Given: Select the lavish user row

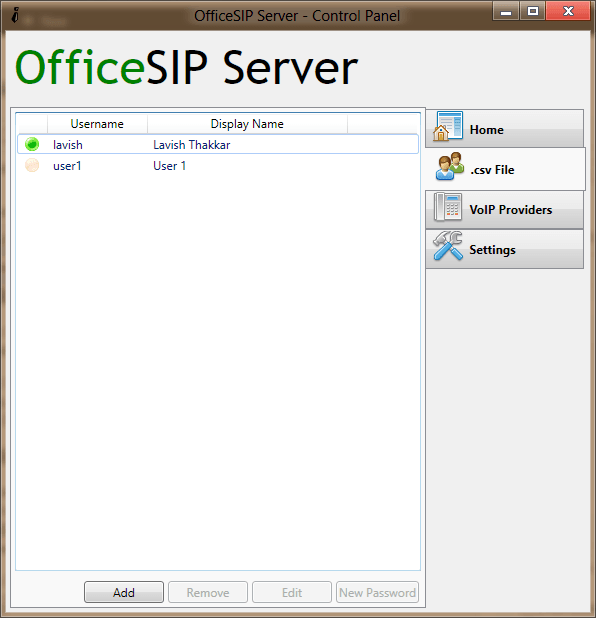Looking at the screenshot, I should point(218,144).
